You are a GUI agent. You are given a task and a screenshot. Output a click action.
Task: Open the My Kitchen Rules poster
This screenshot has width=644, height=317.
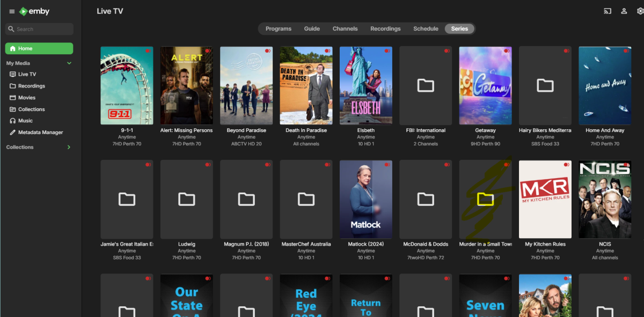pos(545,200)
